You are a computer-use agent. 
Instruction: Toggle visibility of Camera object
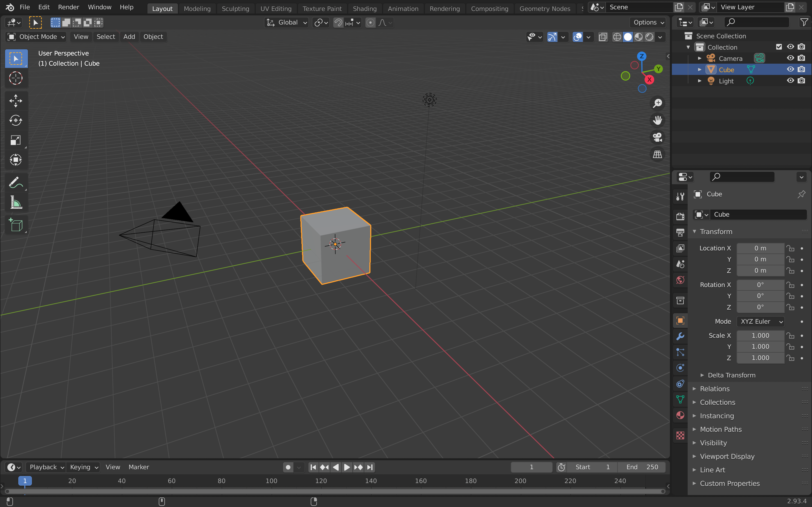tap(790, 58)
